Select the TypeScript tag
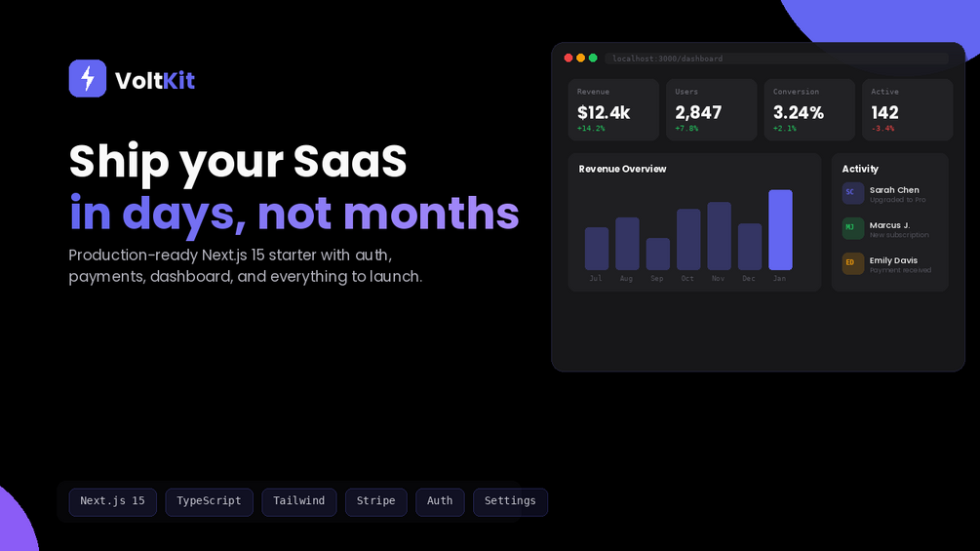The width and height of the screenshot is (980, 551). click(209, 501)
